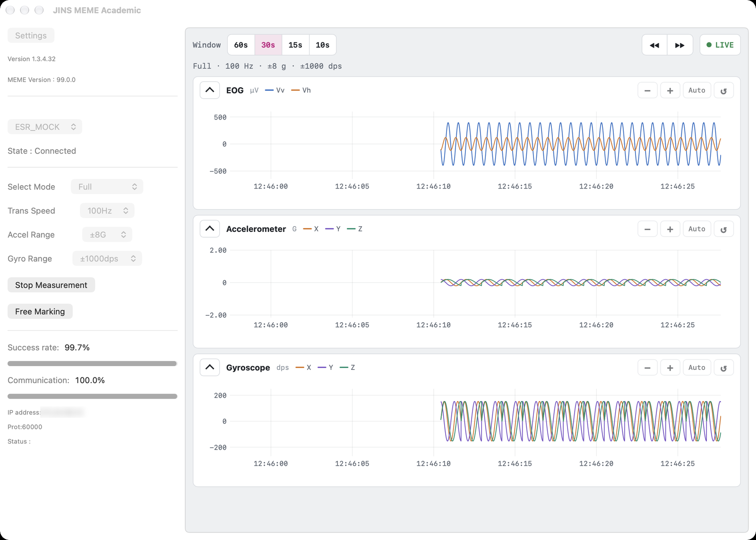Image resolution: width=756 pixels, height=540 pixels.
Task: Open Settings
Action: 31,35
